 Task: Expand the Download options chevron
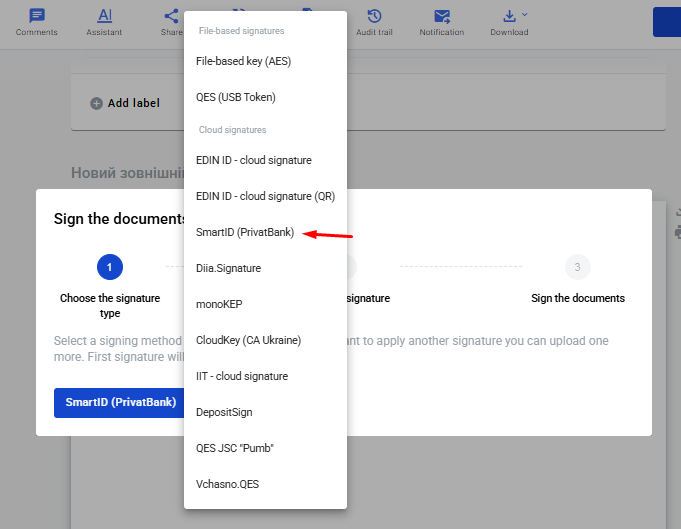[x=525, y=14]
